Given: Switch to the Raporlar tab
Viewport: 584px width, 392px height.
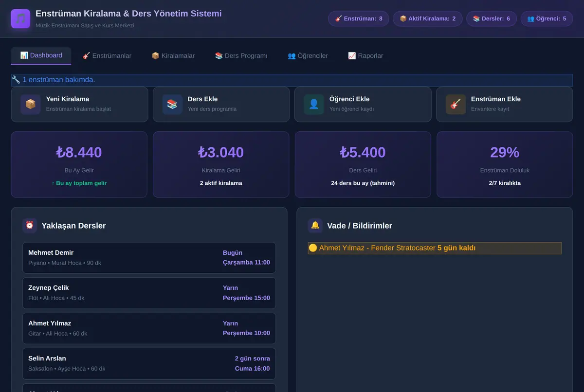Looking at the screenshot, I should [x=365, y=56].
